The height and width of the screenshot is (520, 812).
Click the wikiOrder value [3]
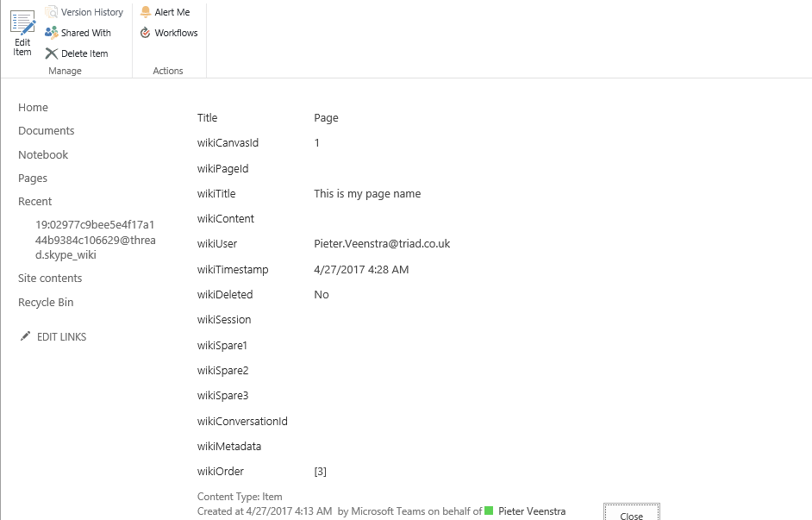pyautogui.click(x=320, y=472)
